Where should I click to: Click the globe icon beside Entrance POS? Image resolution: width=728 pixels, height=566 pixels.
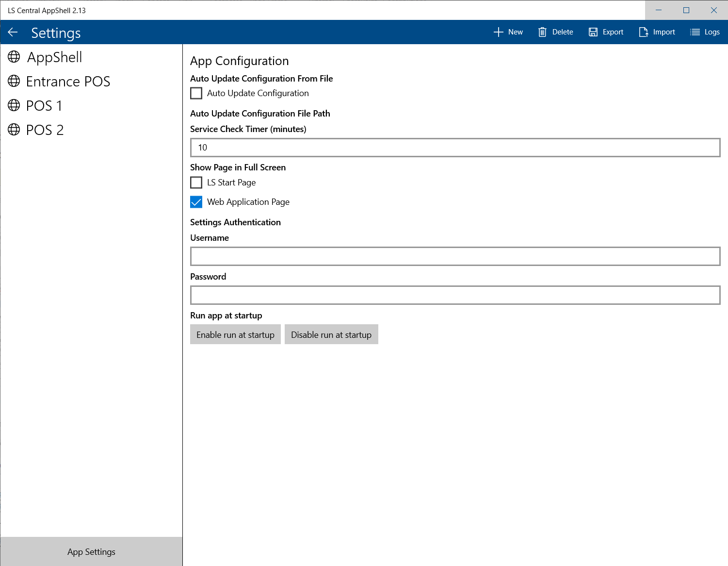pyautogui.click(x=14, y=81)
